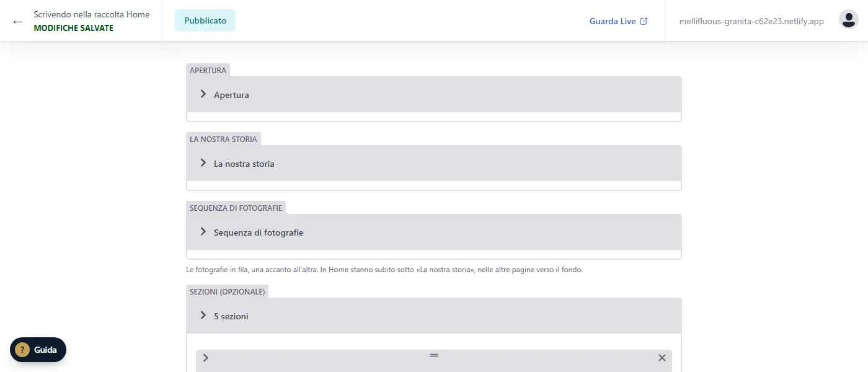
Task: Click the 'Le fotografie in fila' hint text
Action: [x=384, y=270]
